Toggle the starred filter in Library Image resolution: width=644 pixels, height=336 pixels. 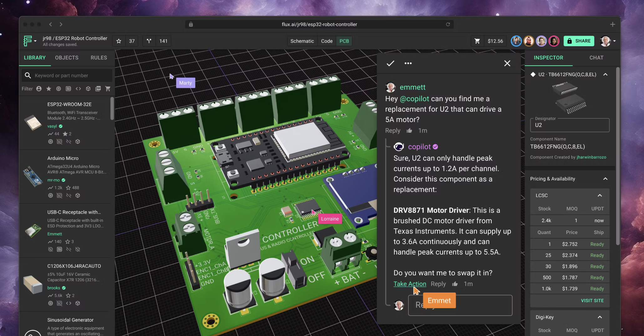(49, 89)
